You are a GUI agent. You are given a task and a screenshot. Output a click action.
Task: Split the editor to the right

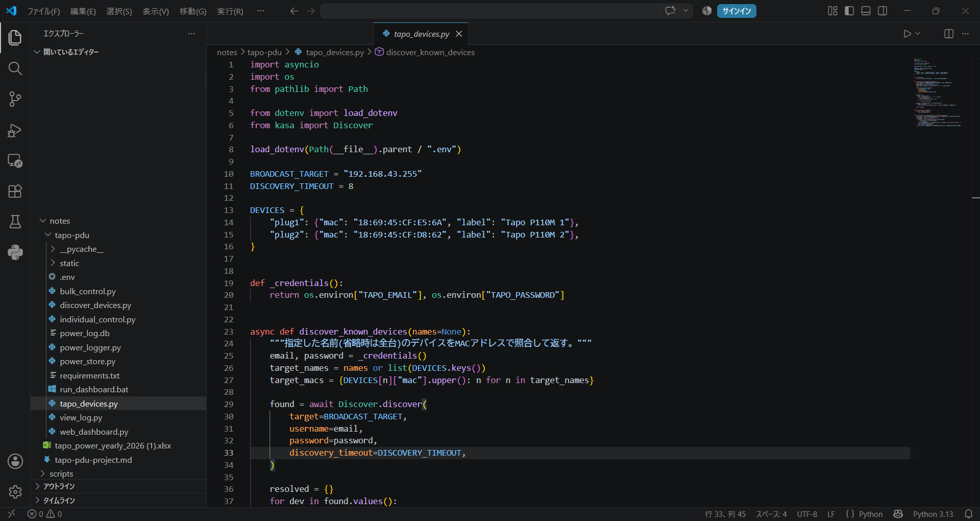coord(949,34)
